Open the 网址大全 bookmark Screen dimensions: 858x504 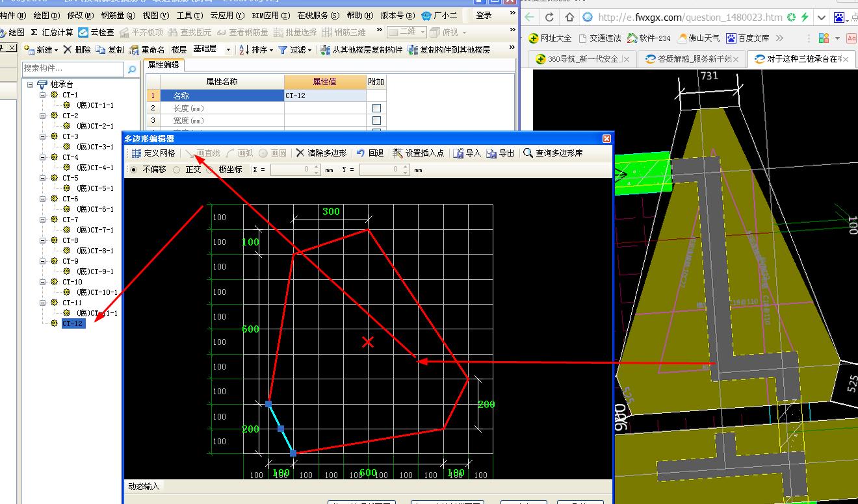[551, 38]
